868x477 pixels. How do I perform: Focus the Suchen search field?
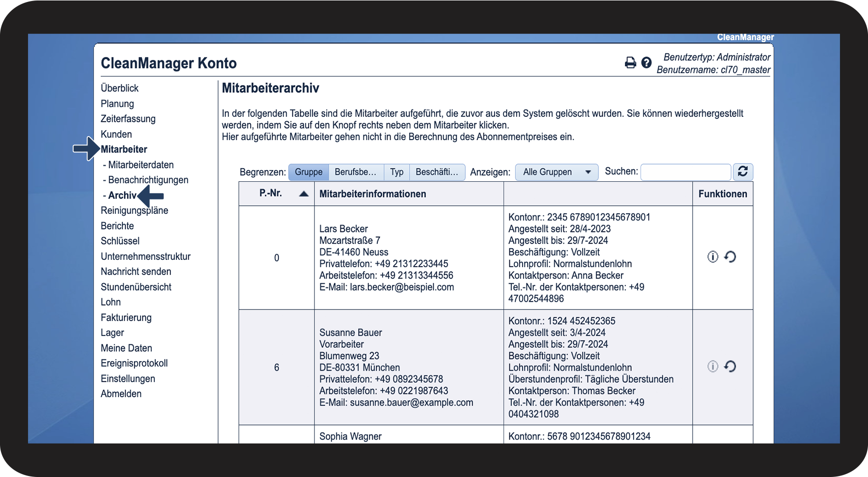click(686, 172)
